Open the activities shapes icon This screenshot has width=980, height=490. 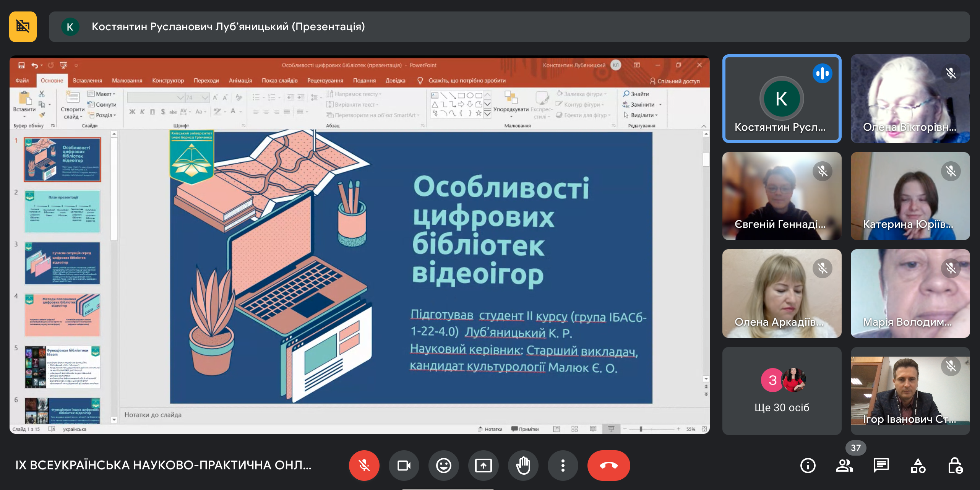918,465
